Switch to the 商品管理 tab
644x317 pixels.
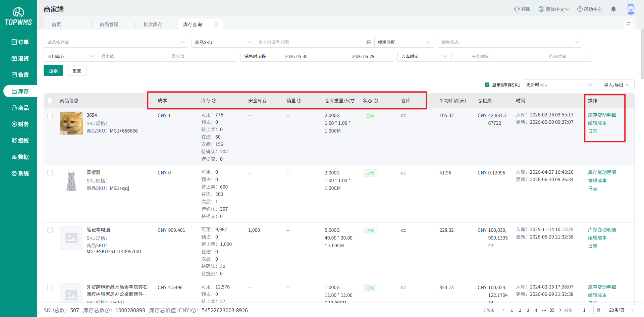pos(109,24)
